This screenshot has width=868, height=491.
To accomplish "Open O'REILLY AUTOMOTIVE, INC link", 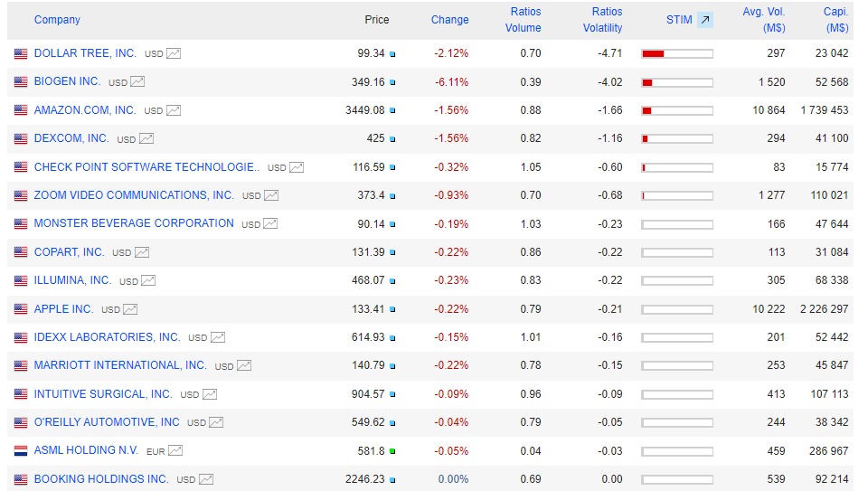I will [x=107, y=422].
